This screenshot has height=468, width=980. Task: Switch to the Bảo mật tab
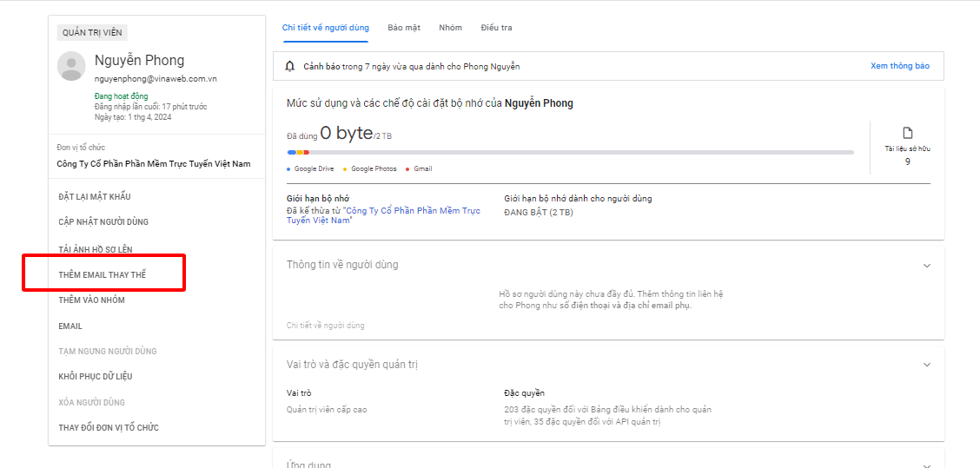click(404, 28)
